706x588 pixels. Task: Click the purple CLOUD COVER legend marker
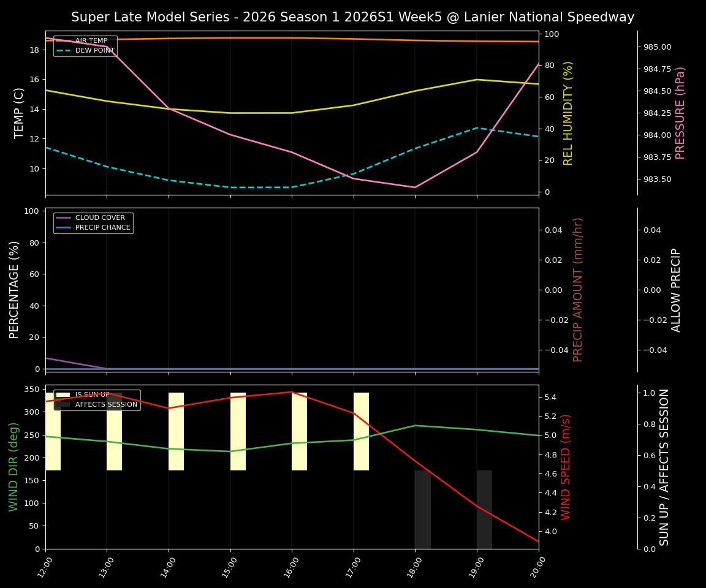coord(63,217)
